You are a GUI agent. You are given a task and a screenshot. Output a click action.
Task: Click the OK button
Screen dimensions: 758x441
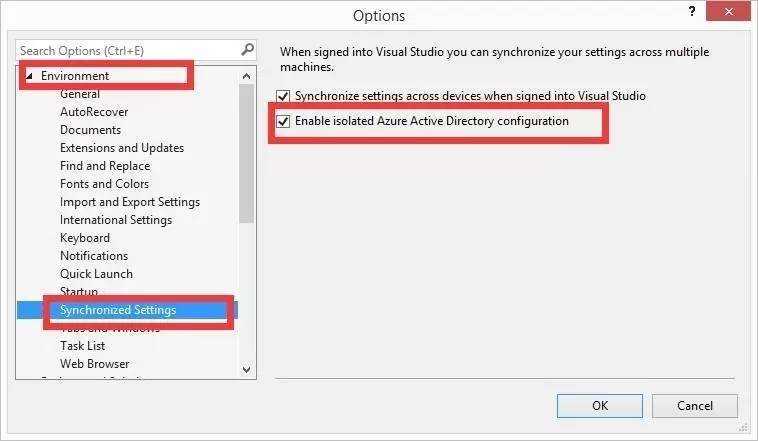pos(599,406)
